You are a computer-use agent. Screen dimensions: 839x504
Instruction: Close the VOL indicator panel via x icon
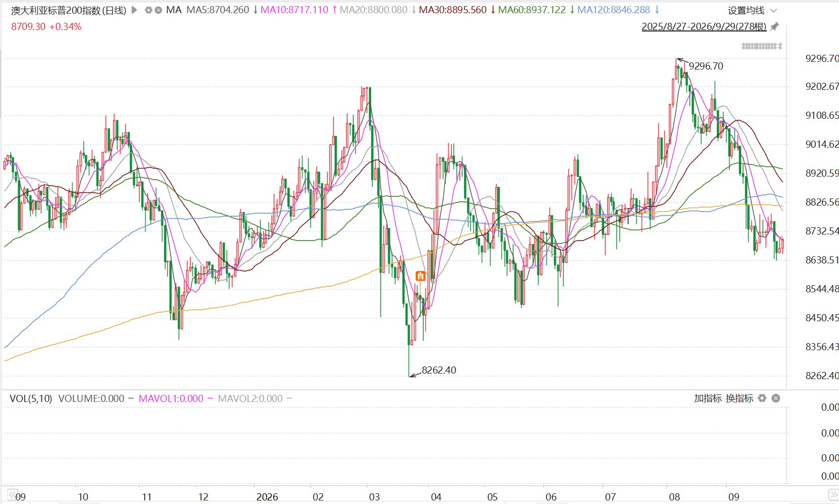776,398
